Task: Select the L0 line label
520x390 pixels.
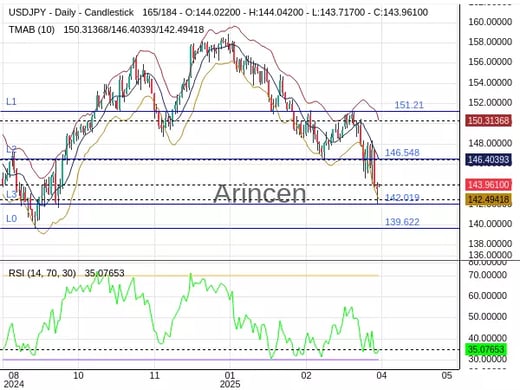Action: pos(11,219)
